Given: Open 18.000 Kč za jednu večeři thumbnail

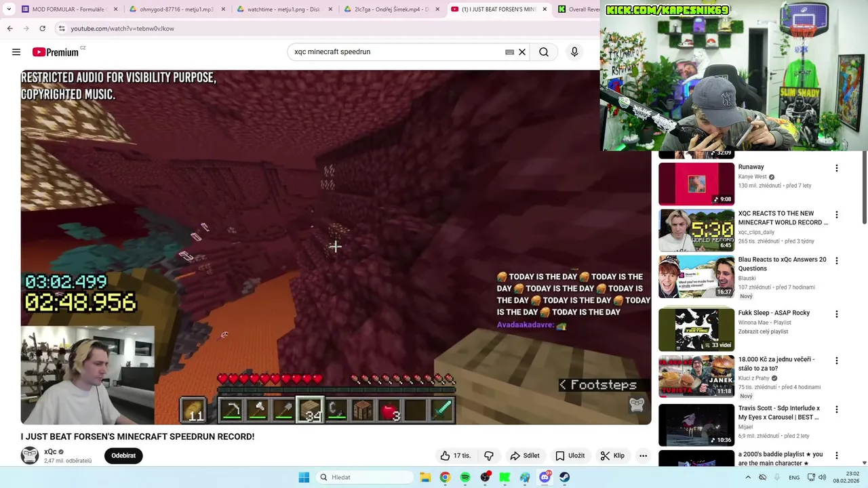Looking at the screenshot, I should (x=696, y=376).
